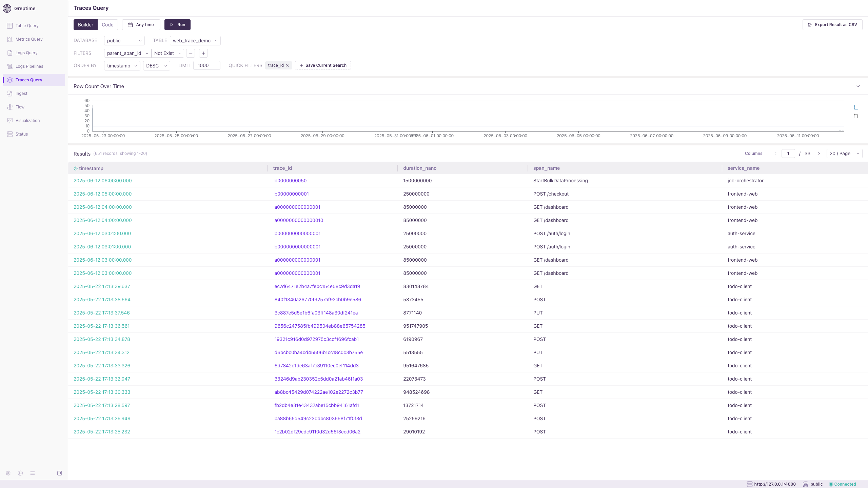This screenshot has height=488, width=868.
Task: Click the hamburger menu icon at sidebar bottom
Action: click(33, 473)
